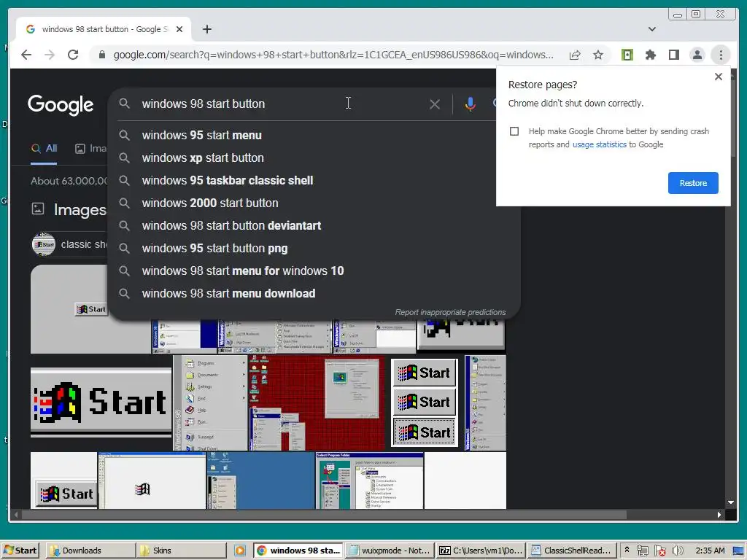Viewport: 747px width, 560px height.
Task: Close the windows 98 start button tab
Action: pyautogui.click(x=179, y=29)
